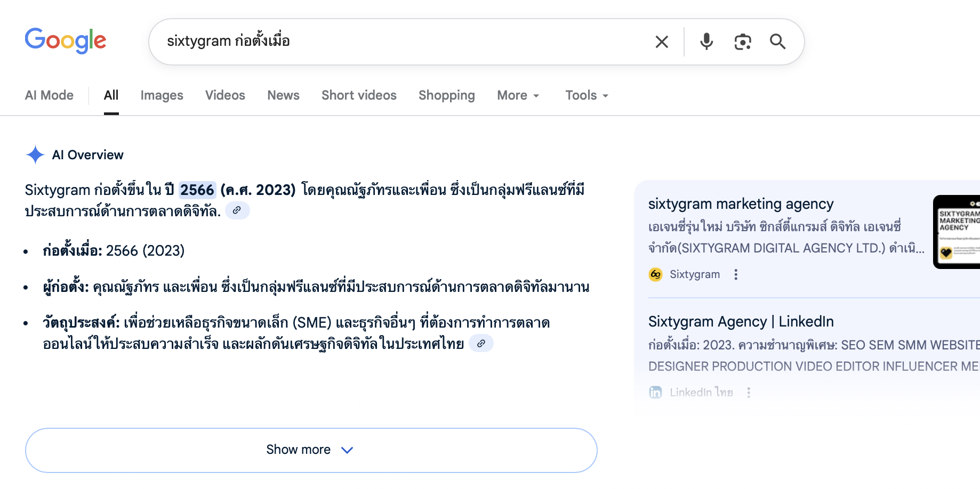This screenshot has width=980, height=489.
Task: Switch to the Images tab
Action: coord(162,95)
